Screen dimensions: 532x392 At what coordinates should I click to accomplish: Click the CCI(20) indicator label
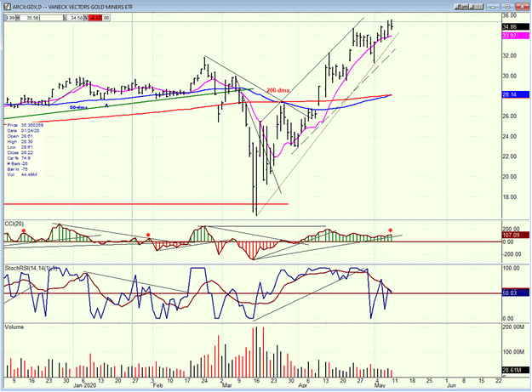coord(14,224)
